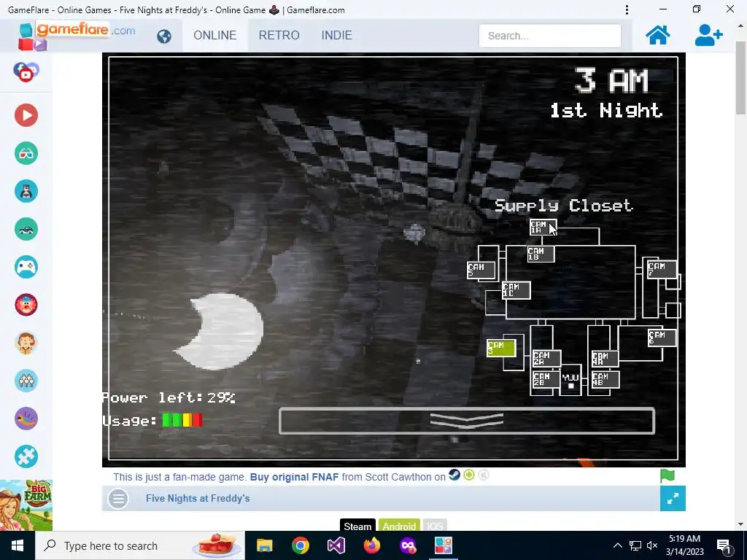The width and height of the screenshot is (747, 560).
Task: Follow the Buy original FNAF link
Action: tap(295, 477)
